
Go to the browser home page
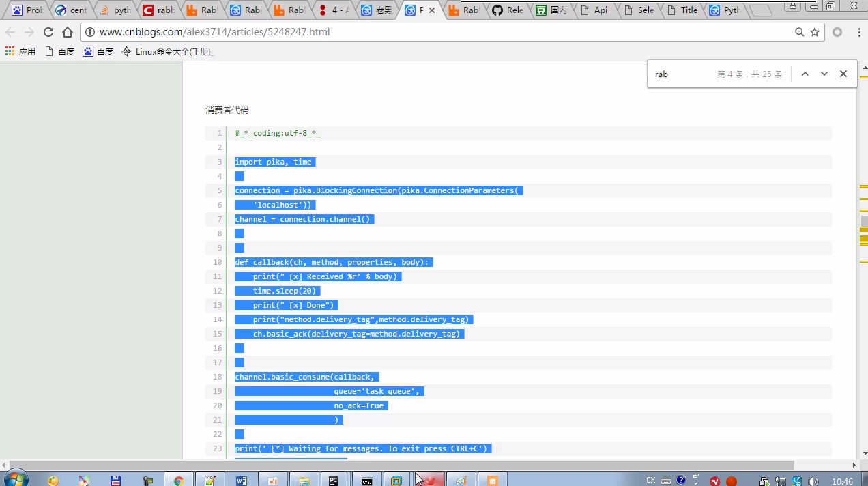(x=68, y=32)
